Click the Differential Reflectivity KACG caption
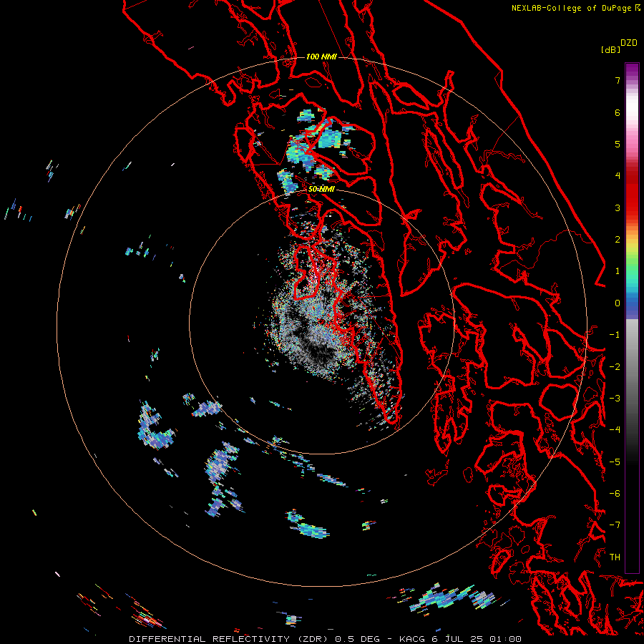The width and height of the screenshot is (644, 644). 326,639
